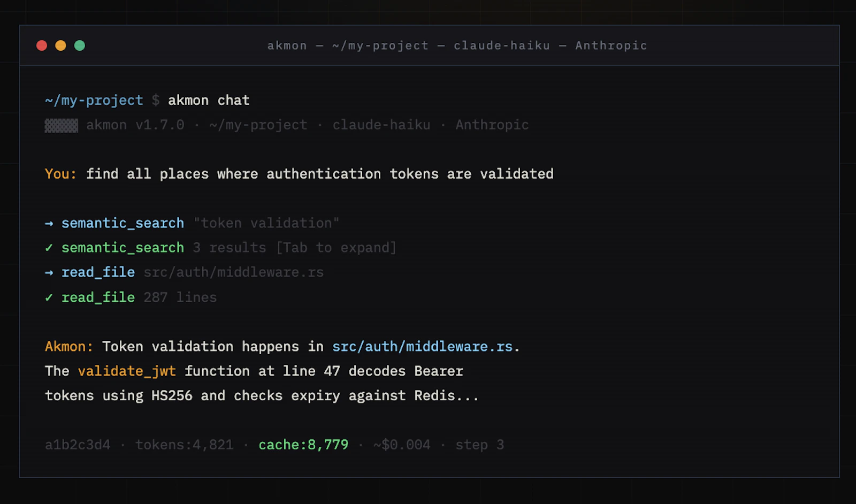Viewport: 856px width, 504px height.
Task: Expand the semantic_search results via Tab to expand
Action: click(x=337, y=248)
